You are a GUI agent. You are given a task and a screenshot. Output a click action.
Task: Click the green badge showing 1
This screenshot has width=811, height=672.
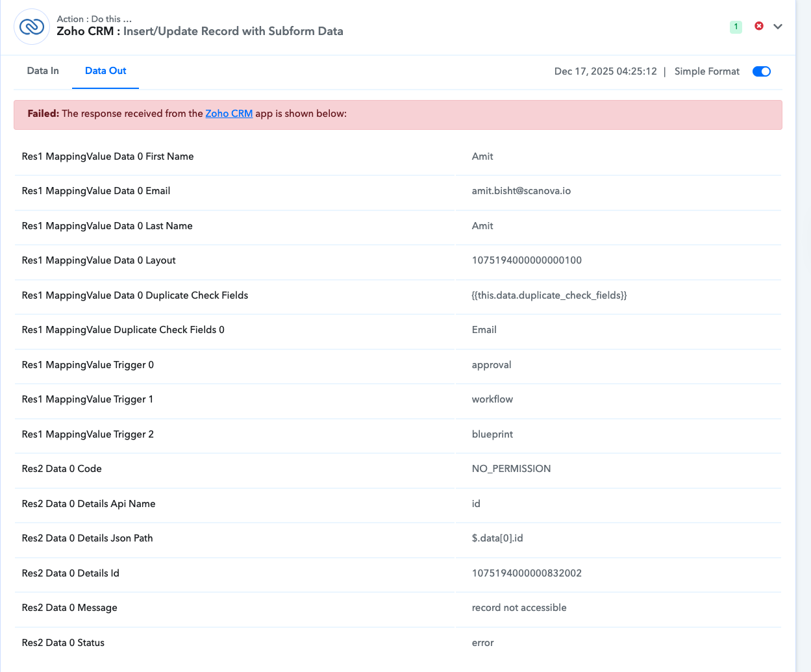pos(736,27)
